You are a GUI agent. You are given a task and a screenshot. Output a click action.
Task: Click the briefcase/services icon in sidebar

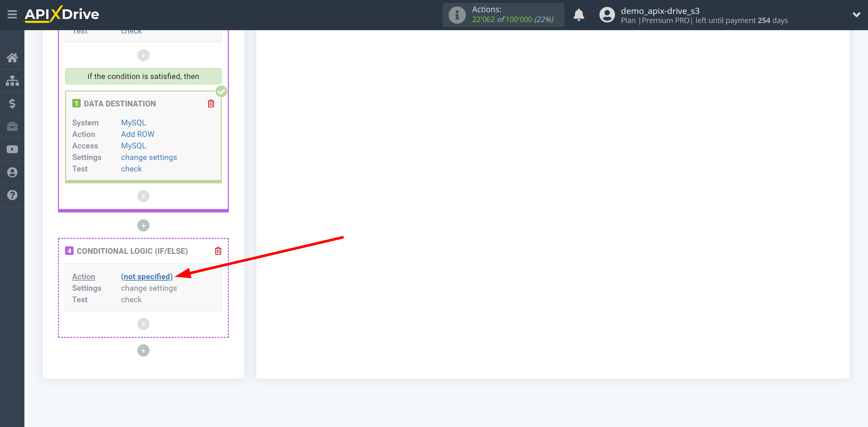click(12, 126)
